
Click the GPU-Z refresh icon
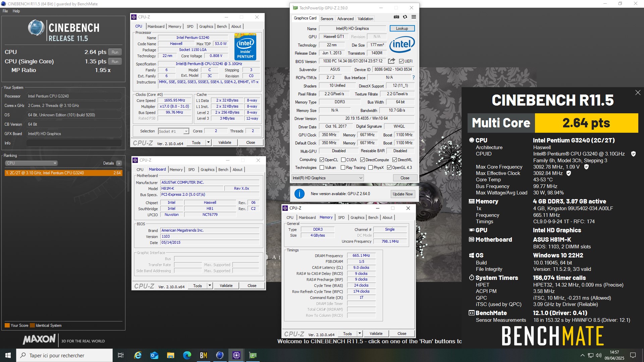pos(405,17)
